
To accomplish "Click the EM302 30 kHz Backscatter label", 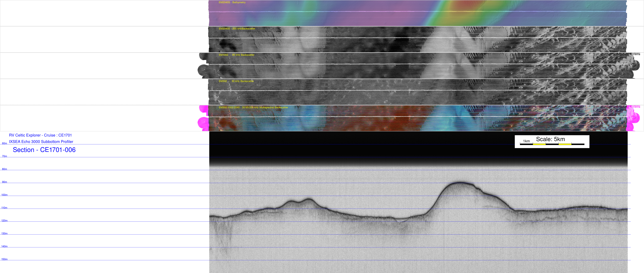I will tap(236, 81).
